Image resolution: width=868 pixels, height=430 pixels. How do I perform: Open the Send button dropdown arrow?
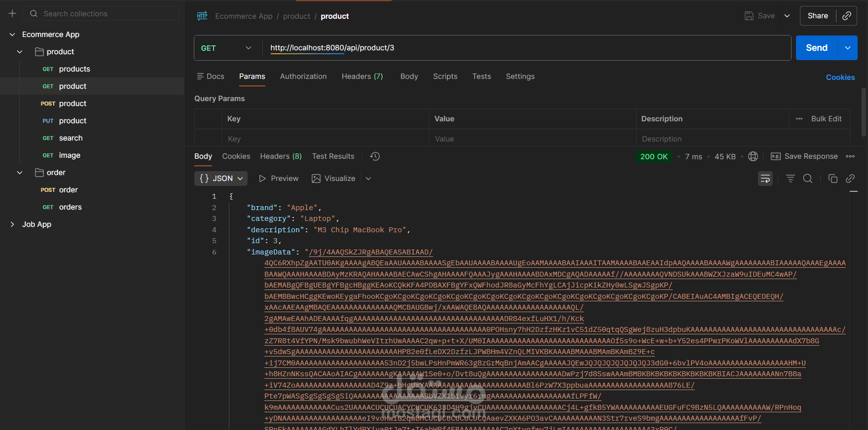[x=848, y=48]
